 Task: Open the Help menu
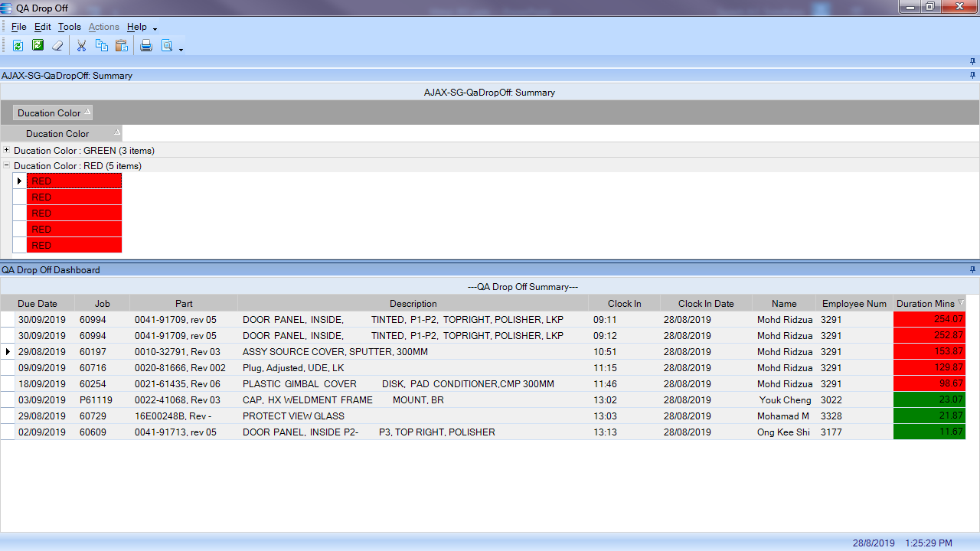pos(137,27)
